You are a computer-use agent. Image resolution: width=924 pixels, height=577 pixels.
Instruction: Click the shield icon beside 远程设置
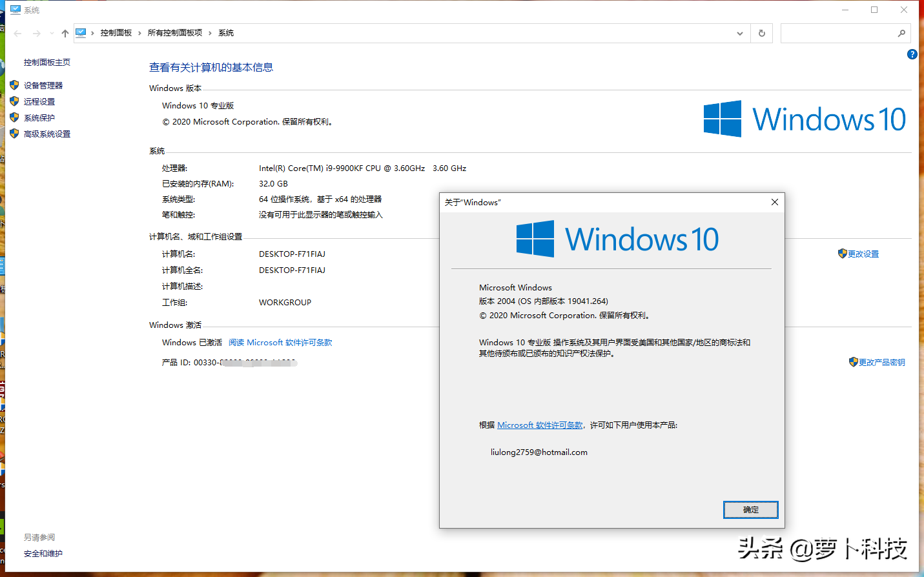coord(14,101)
